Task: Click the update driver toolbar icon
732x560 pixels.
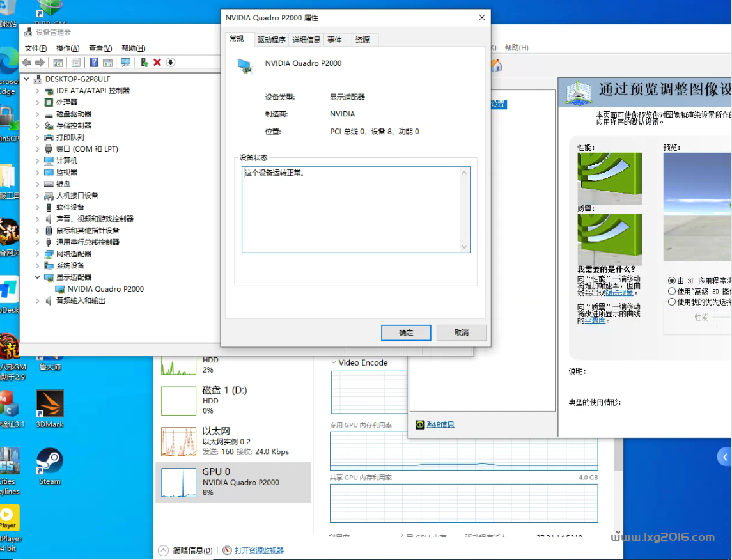Action: point(144,63)
